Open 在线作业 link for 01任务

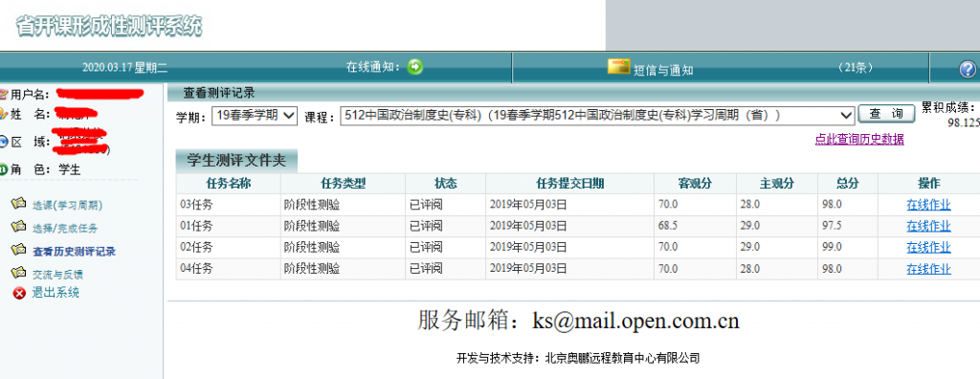point(928,226)
